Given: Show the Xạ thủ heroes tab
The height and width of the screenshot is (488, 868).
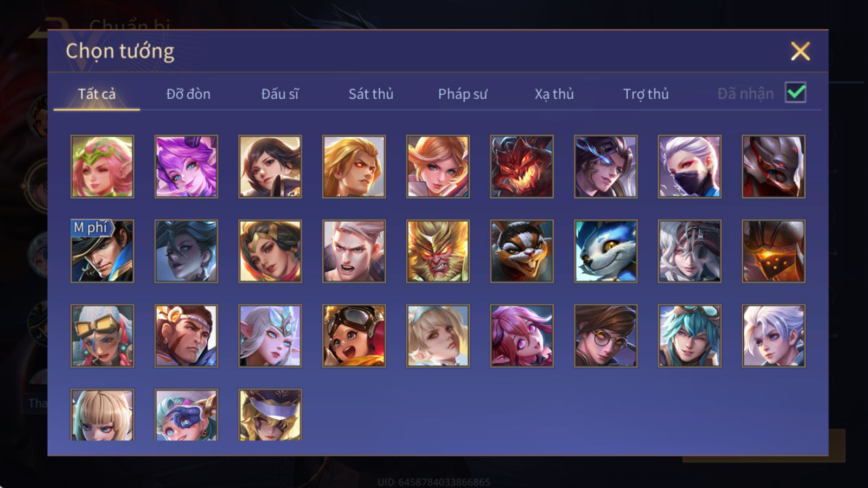Looking at the screenshot, I should pyautogui.click(x=554, y=94).
